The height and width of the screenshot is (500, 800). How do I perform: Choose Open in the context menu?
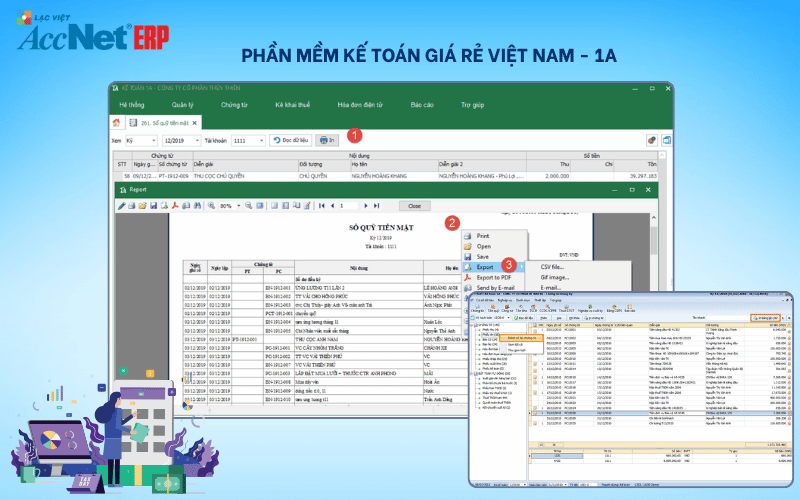(x=494, y=246)
